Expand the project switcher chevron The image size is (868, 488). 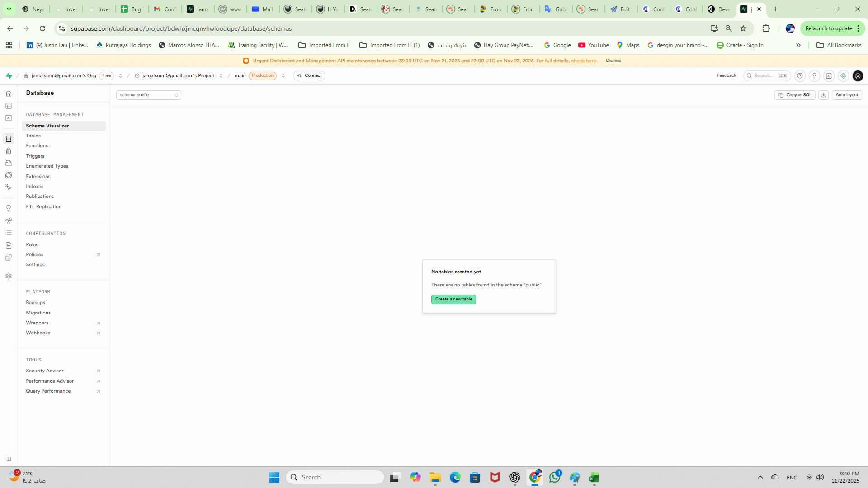pyautogui.click(x=221, y=75)
